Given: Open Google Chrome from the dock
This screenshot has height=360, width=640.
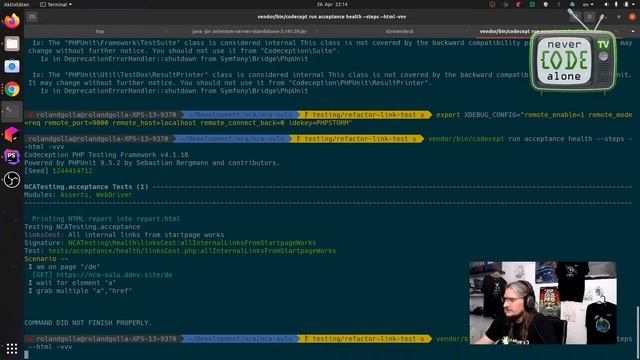Looking at the screenshot, I should (12, 89).
